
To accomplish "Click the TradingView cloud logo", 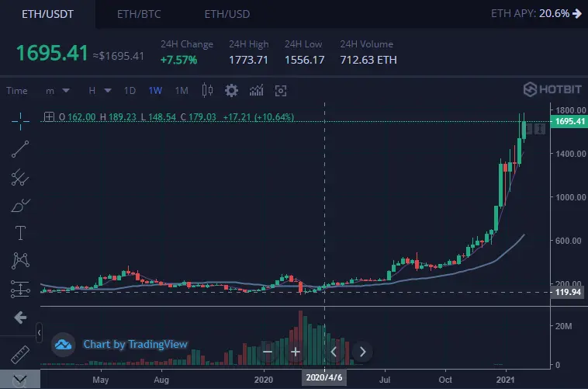I will [x=64, y=344].
